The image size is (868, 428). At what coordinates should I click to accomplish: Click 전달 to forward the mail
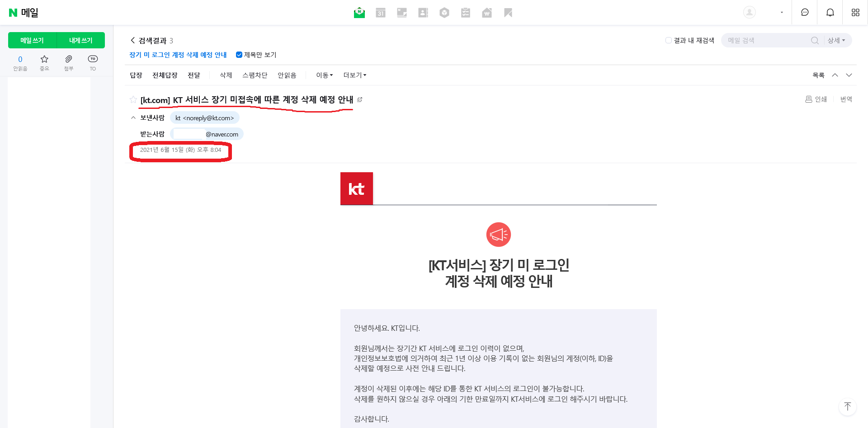point(194,75)
